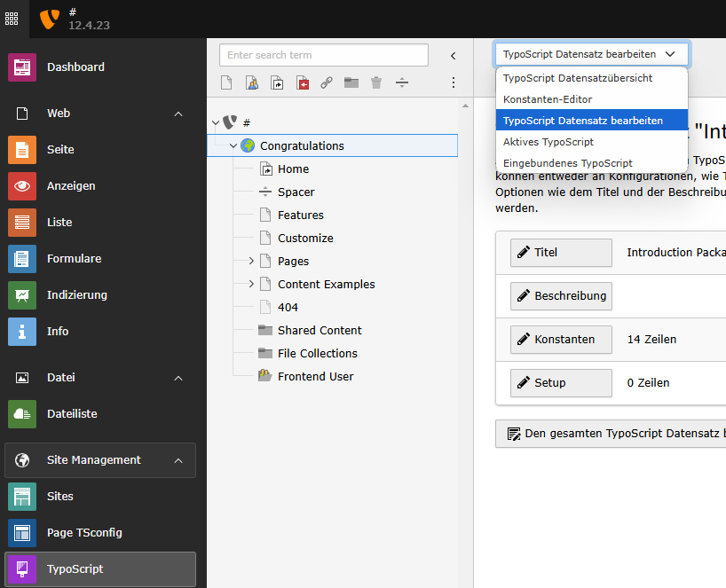The width and height of the screenshot is (726, 588).
Task: Choose TypoScript Datensatzübersicht option
Action: [x=592, y=78]
